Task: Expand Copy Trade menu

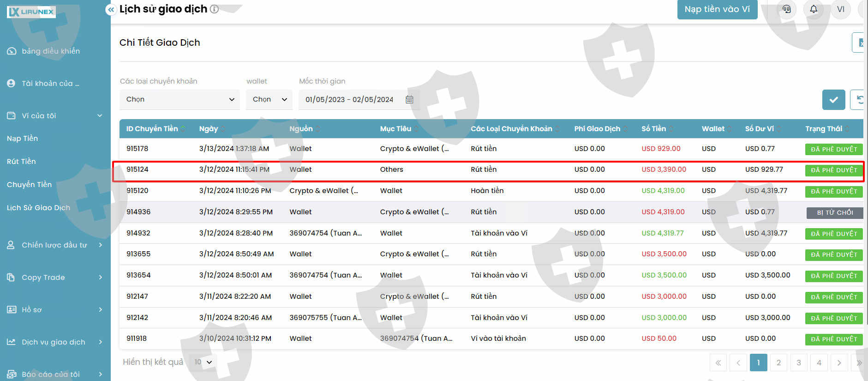Action: tap(55, 278)
